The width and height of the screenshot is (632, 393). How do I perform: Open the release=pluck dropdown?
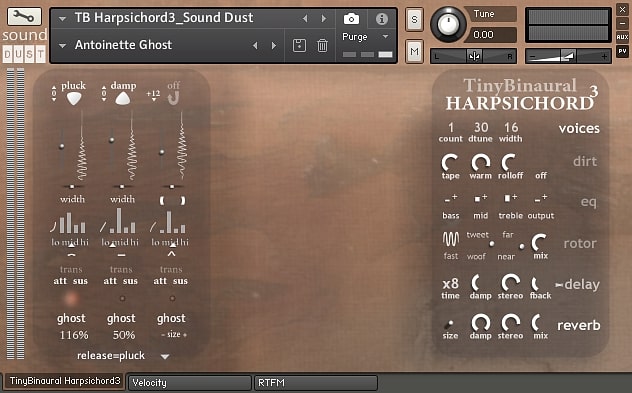(x=165, y=357)
